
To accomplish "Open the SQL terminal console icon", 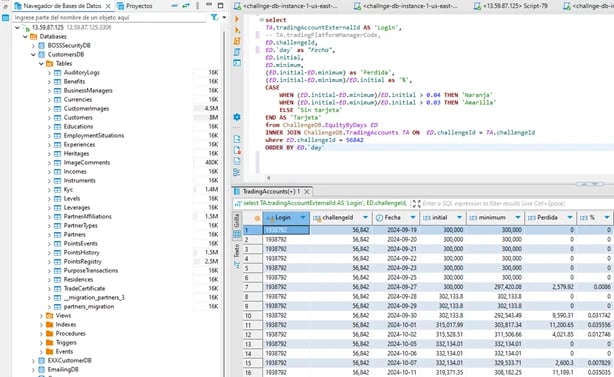I will pos(237,63).
